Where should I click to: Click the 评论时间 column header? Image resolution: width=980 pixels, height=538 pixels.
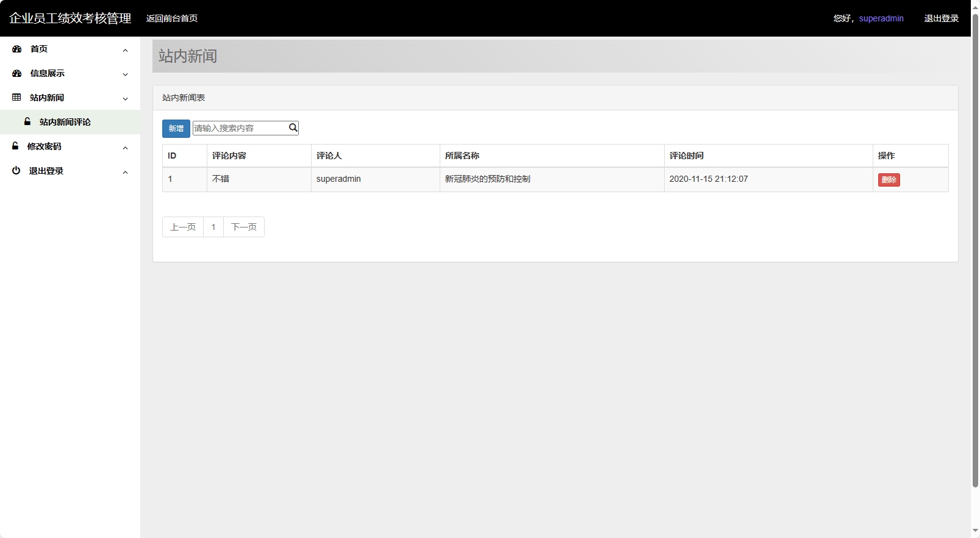pos(768,156)
